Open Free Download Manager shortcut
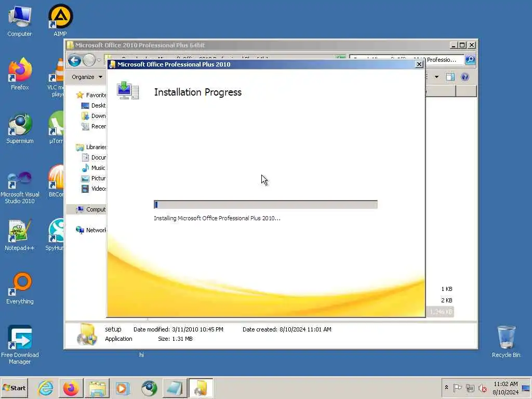Viewport: 532px width, 399px height. coord(20,345)
